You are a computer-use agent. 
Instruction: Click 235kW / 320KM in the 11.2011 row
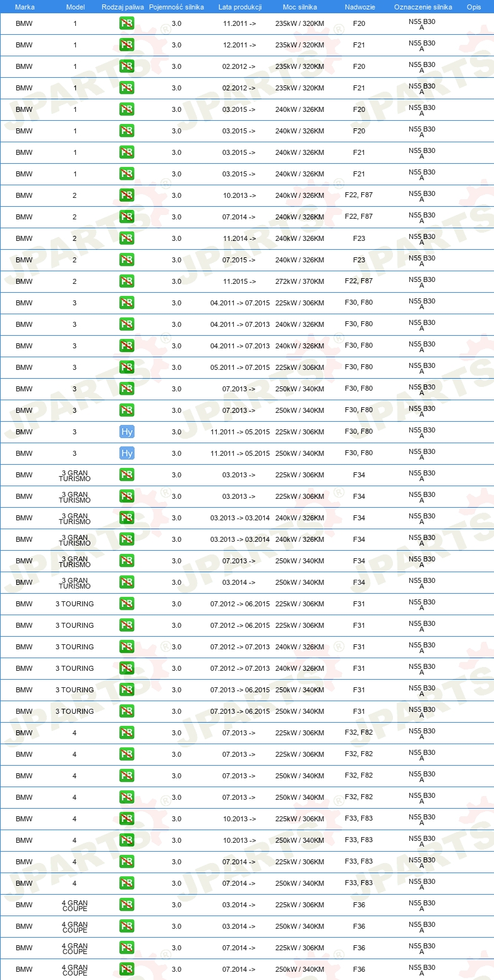point(300,23)
